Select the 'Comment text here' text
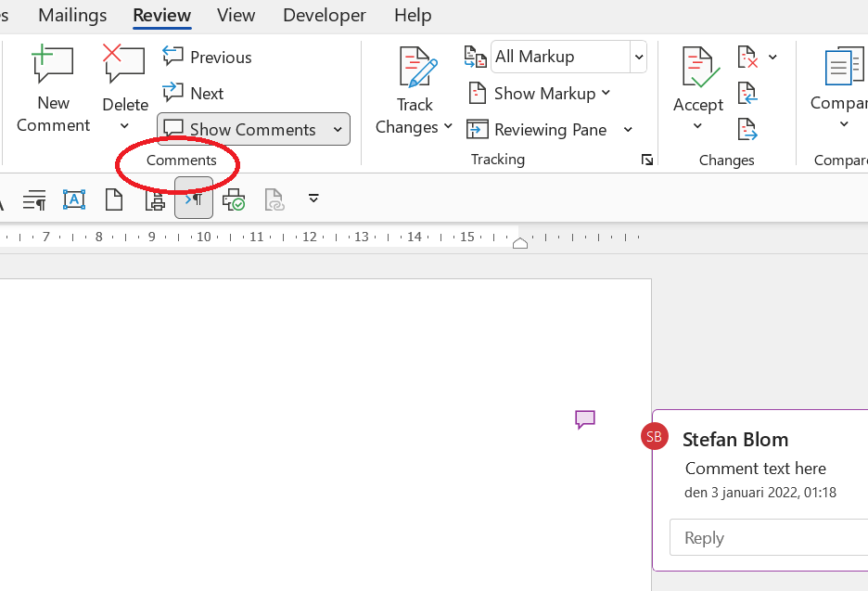Screen dimensions: 868x591 pyautogui.click(x=756, y=469)
